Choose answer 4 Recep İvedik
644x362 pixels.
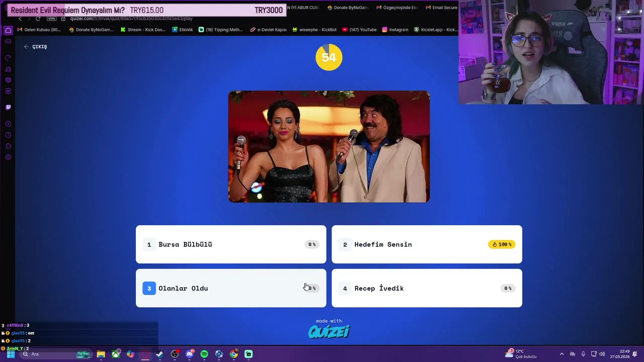(427, 288)
